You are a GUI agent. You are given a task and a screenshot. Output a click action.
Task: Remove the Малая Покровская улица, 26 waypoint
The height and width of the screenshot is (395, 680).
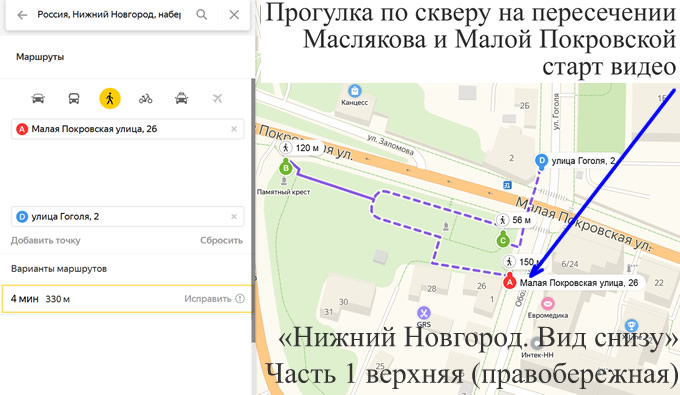(234, 129)
